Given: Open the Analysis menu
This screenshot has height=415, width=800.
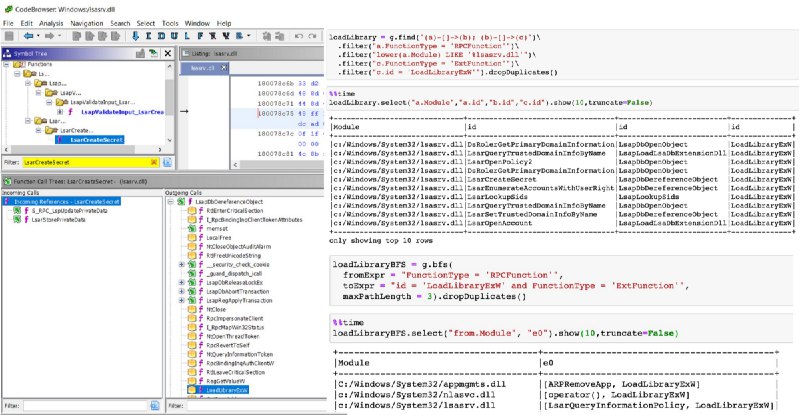Looking at the screenshot, I should 51,23.
